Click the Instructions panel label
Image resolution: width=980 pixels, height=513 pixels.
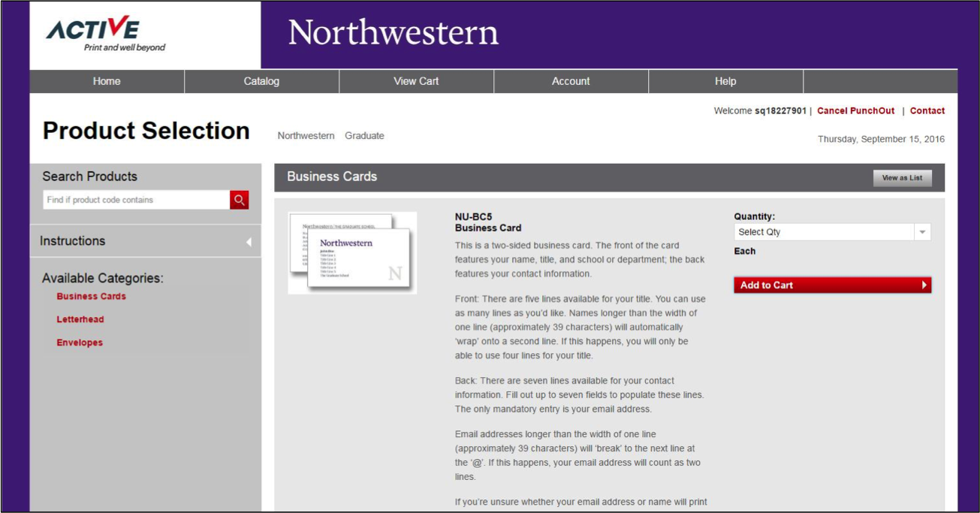tap(72, 241)
